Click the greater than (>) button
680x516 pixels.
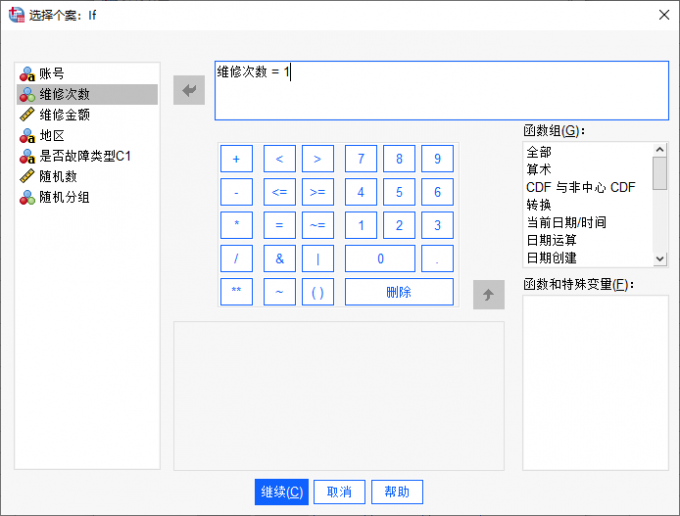pyautogui.click(x=318, y=159)
